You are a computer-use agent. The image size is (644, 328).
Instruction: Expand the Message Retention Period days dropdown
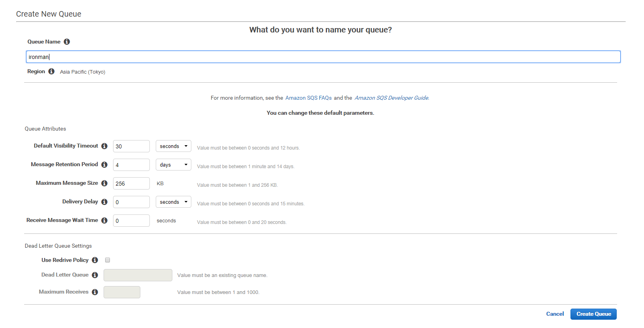[173, 165]
